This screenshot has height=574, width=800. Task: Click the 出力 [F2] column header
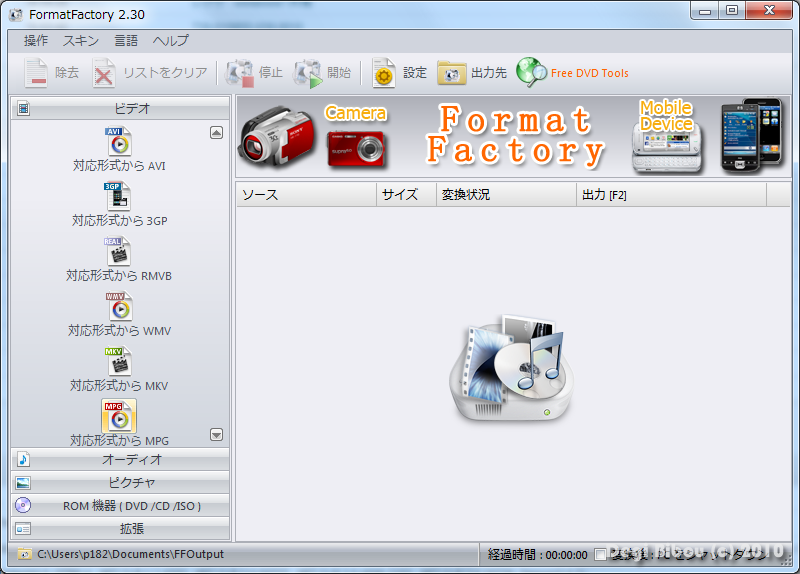point(671,194)
